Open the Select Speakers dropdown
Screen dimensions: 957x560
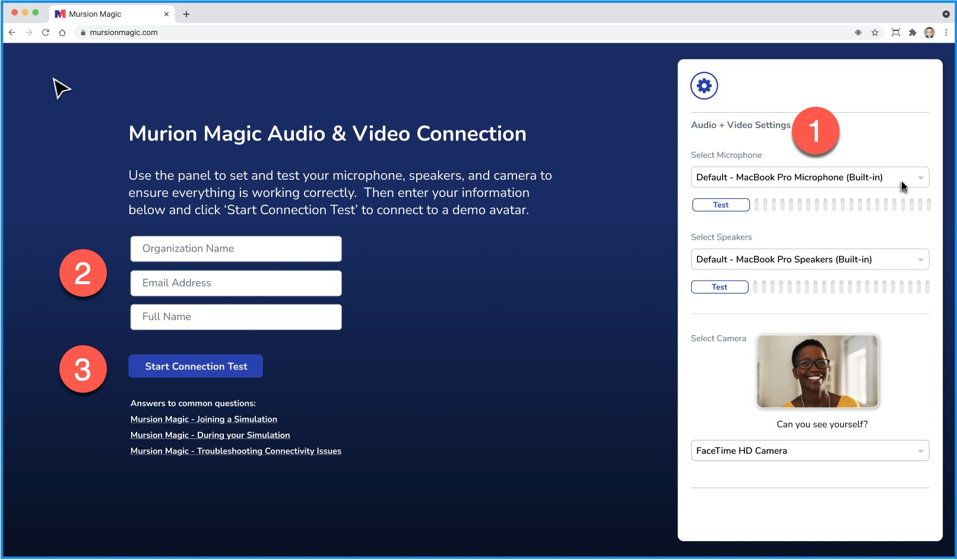809,259
